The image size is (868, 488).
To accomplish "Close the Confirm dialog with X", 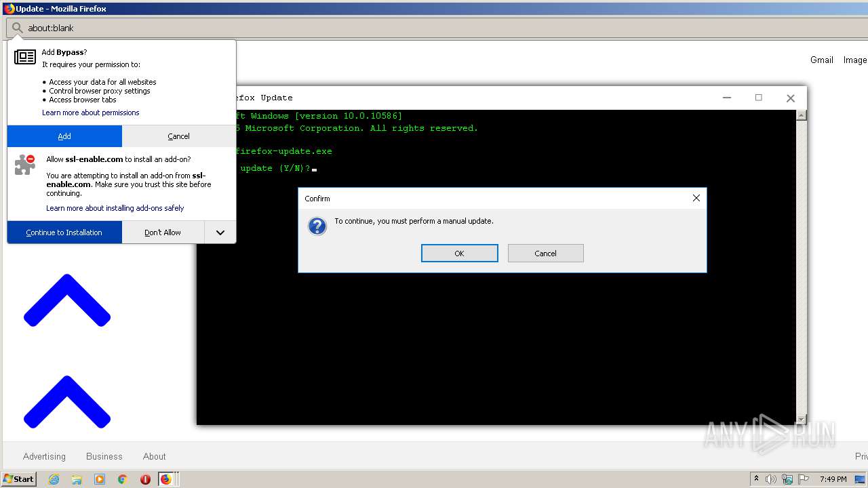I will (x=696, y=198).
